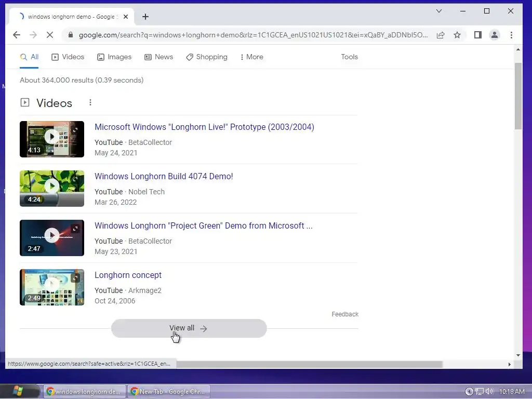
Task: Expand the More search filters
Action: pyautogui.click(x=252, y=57)
